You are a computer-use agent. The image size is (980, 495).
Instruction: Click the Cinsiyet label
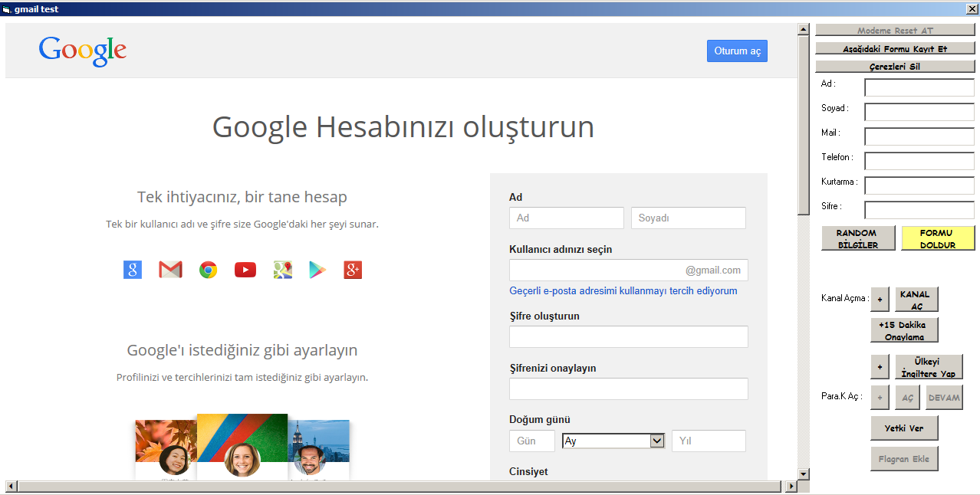tap(529, 472)
